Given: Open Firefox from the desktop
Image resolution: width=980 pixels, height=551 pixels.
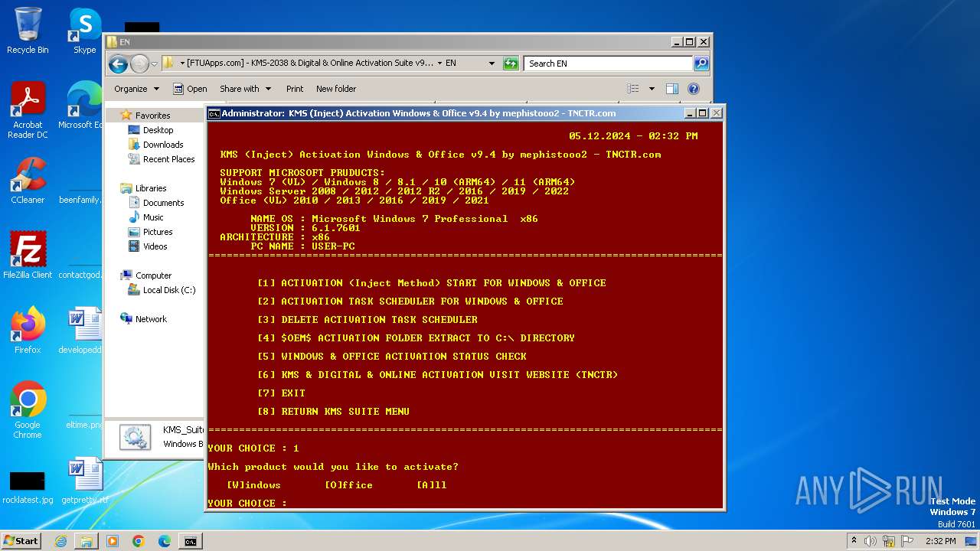Looking at the screenshot, I should 28,331.
